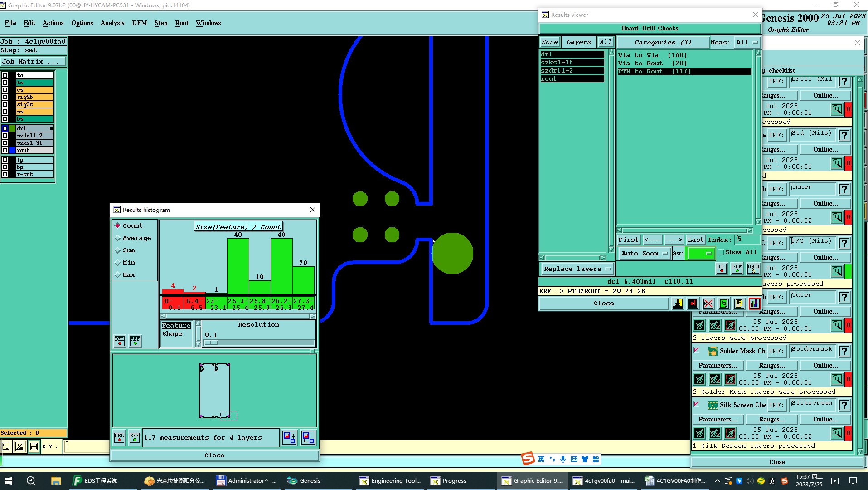
Task: Click the red alert indicator for Silk Screen check
Action: (848, 433)
